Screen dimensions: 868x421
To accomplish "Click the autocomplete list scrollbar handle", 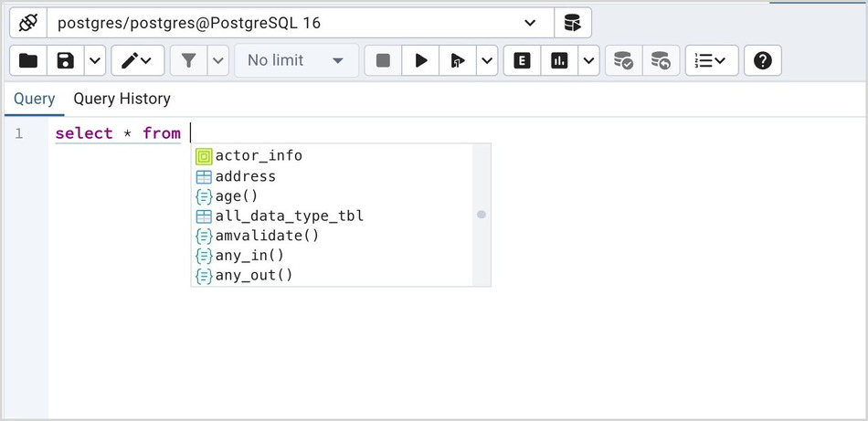I will (482, 215).
